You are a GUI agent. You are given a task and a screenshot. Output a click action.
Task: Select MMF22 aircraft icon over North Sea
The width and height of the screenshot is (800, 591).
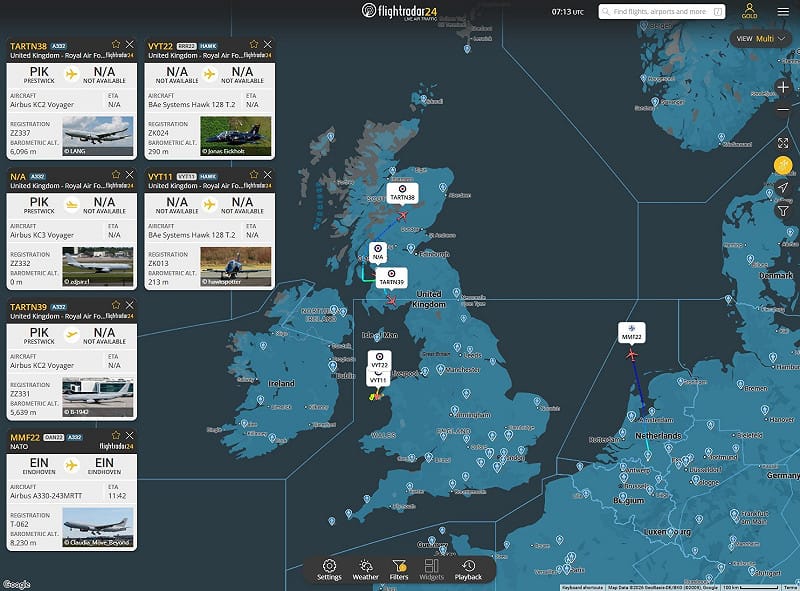(632, 354)
